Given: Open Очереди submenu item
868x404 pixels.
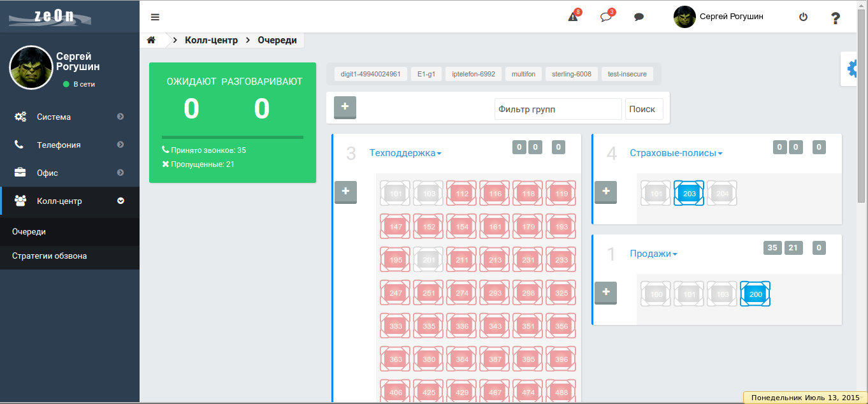Looking at the screenshot, I should [69, 232].
